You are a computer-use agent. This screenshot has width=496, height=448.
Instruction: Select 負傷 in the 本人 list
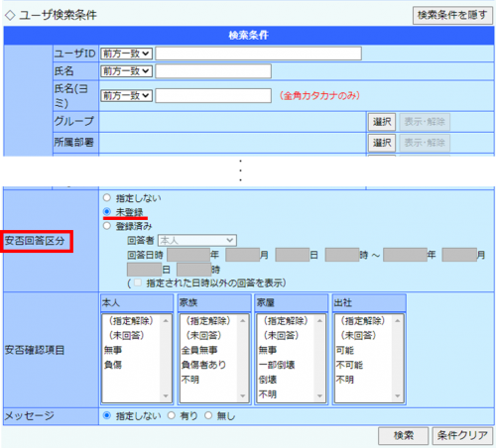tap(113, 365)
